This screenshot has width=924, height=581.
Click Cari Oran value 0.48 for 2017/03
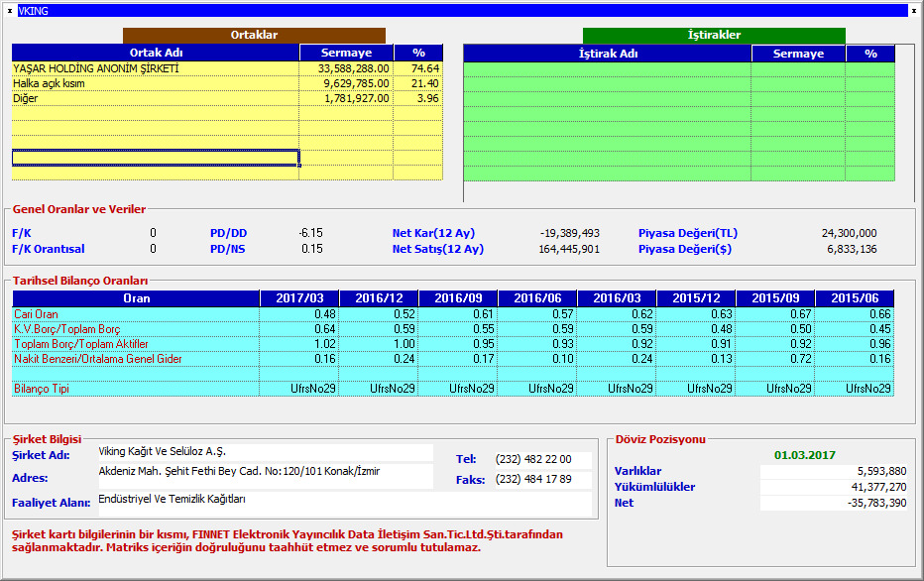pyautogui.click(x=325, y=314)
